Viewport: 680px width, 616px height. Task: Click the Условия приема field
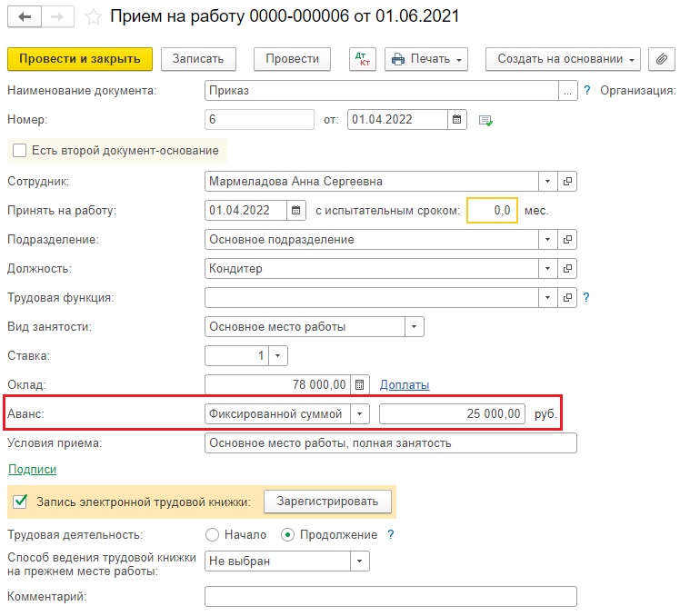(391, 443)
